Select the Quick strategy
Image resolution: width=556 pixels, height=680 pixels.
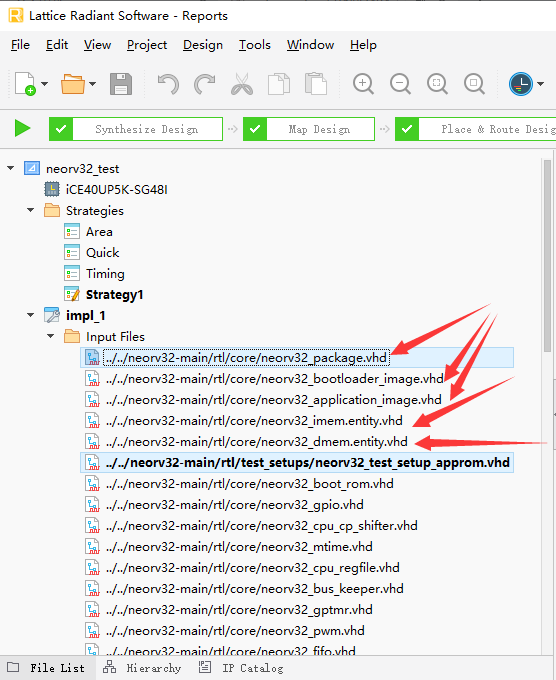102,252
